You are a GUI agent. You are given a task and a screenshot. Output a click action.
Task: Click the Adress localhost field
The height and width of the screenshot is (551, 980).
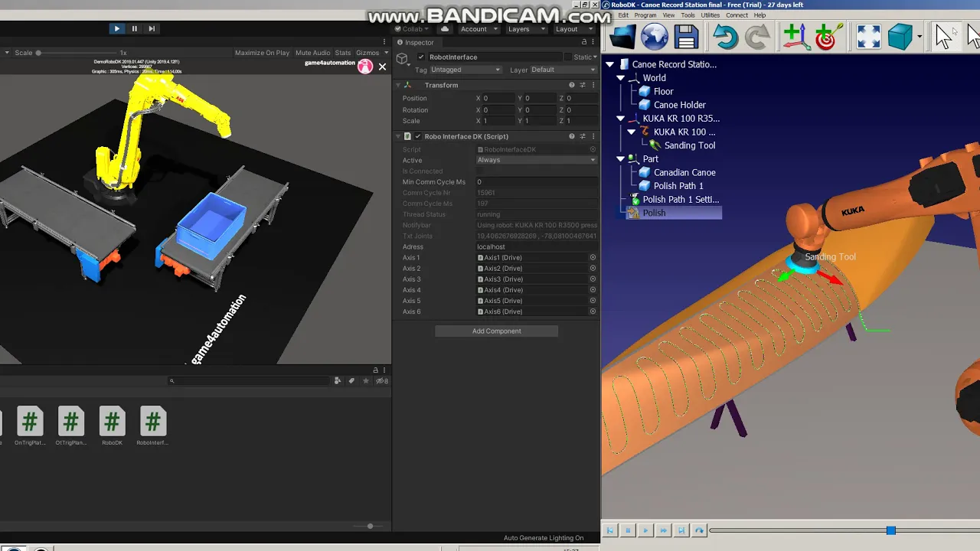coord(537,246)
